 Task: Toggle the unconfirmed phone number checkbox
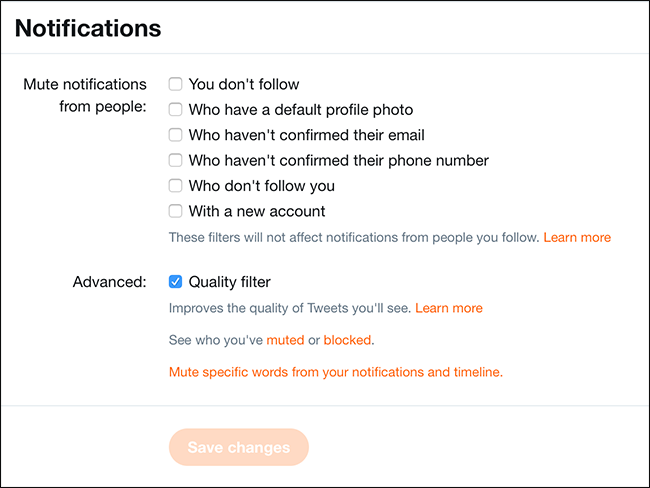coord(175,160)
